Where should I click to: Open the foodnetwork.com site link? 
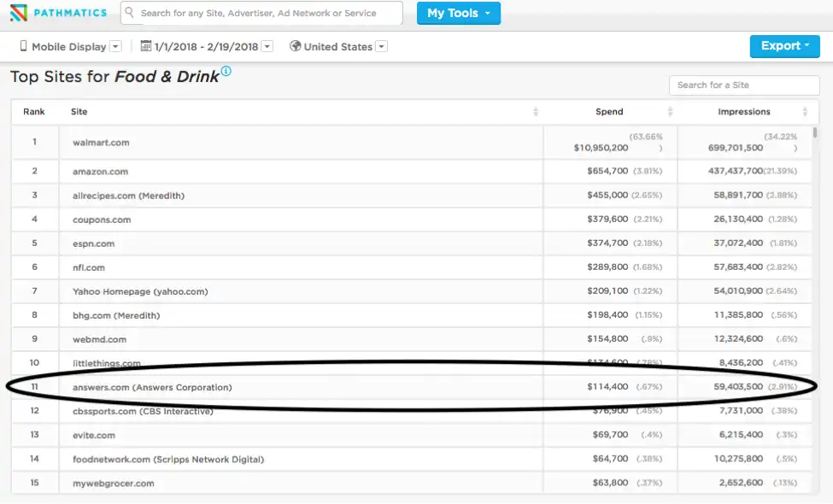[x=168, y=460]
